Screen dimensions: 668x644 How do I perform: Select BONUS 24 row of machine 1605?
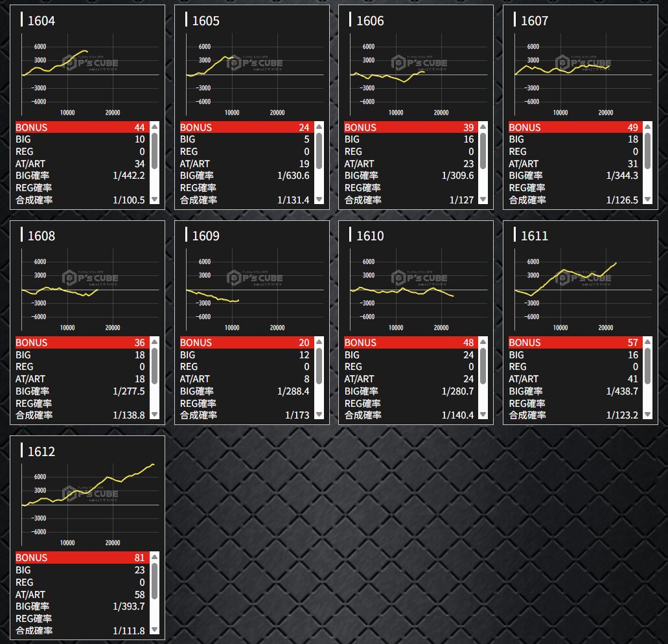(247, 127)
